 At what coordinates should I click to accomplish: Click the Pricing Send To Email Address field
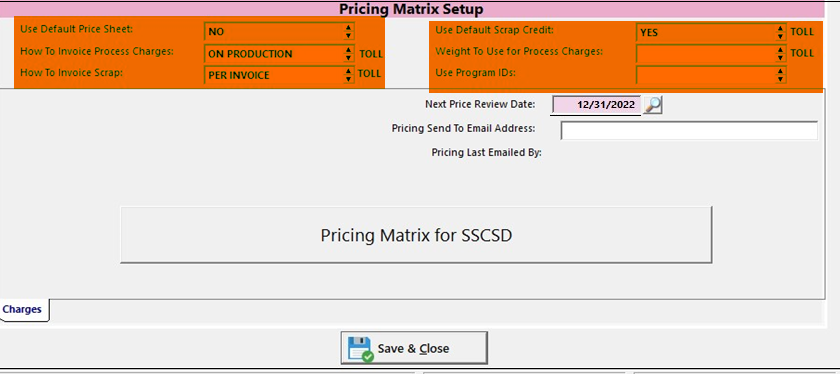[689, 130]
